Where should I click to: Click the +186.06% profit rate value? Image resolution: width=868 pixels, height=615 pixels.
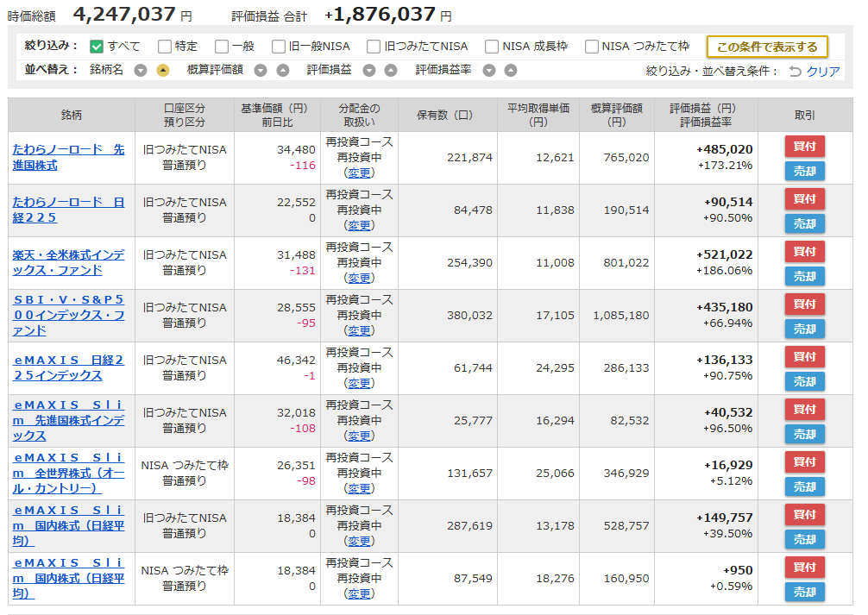coord(724,271)
